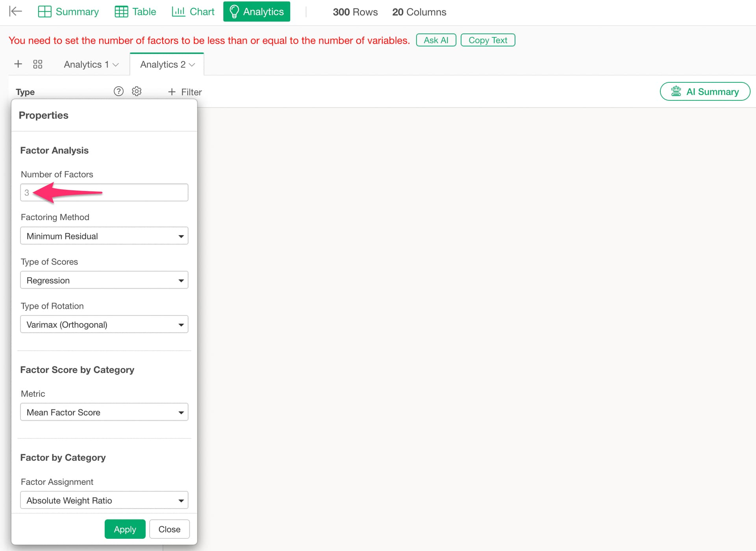Switch to the Table view

pyautogui.click(x=135, y=11)
